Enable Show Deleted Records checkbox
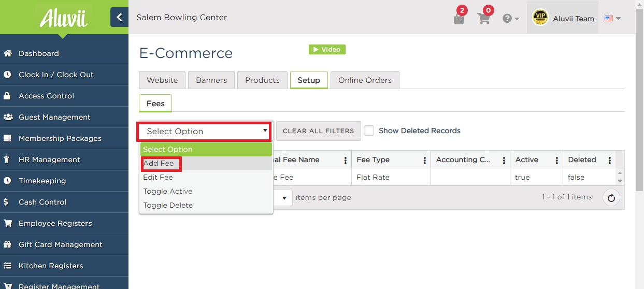Viewport: 644px width, 289px height. tap(369, 131)
